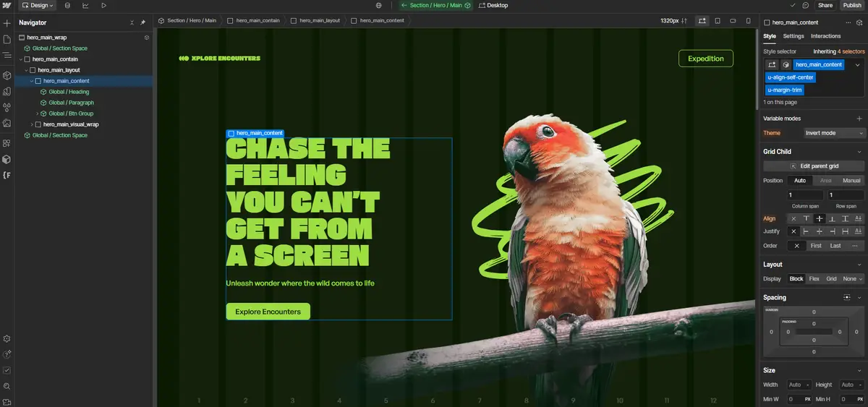Expand the hero_main_visual_wrap node
This screenshot has width=868, height=407.
(32, 124)
